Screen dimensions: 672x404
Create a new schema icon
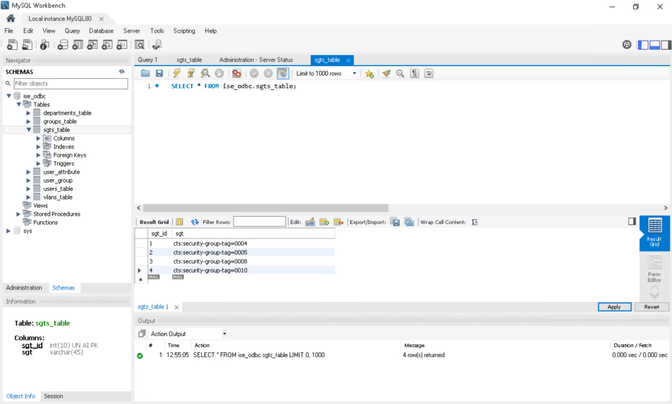[x=63, y=44]
